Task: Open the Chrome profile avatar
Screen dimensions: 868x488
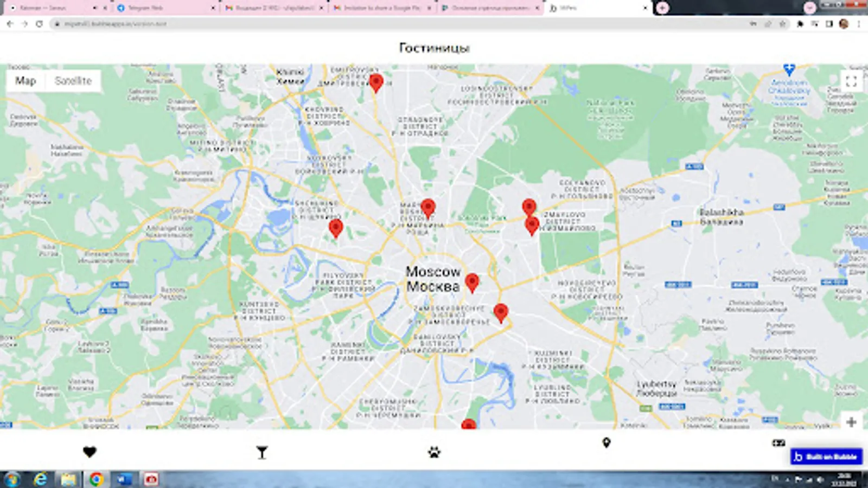Action: click(844, 24)
